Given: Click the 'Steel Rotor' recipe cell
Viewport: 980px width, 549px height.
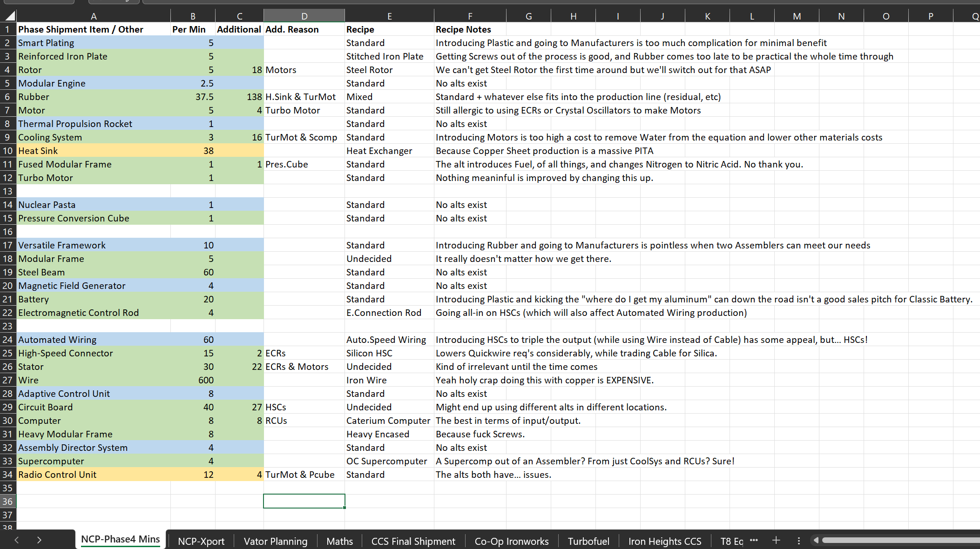Looking at the screenshot, I should point(389,70).
